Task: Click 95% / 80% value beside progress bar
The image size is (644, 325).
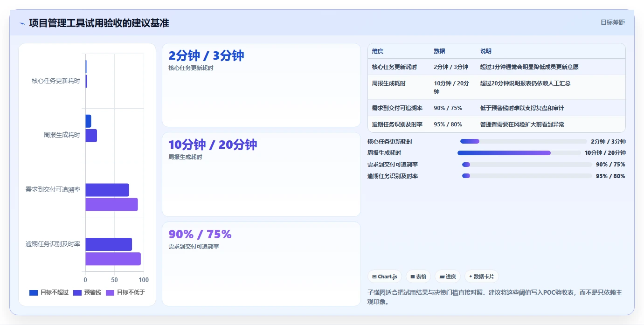Action: click(x=610, y=176)
